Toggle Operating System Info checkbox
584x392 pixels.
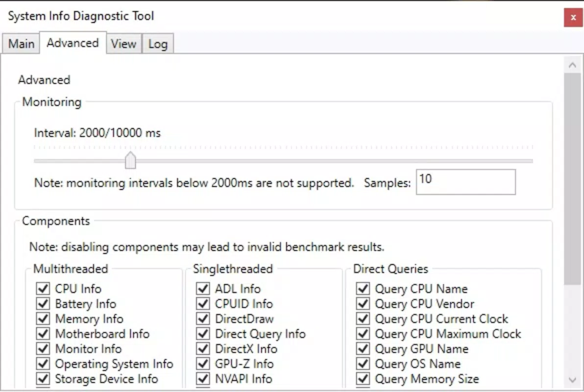point(43,363)
